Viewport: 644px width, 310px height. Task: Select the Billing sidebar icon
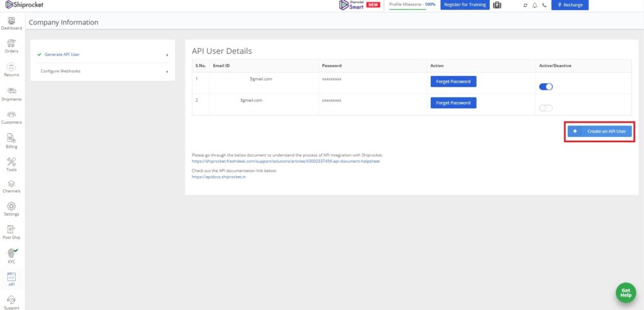coord(11,138)
